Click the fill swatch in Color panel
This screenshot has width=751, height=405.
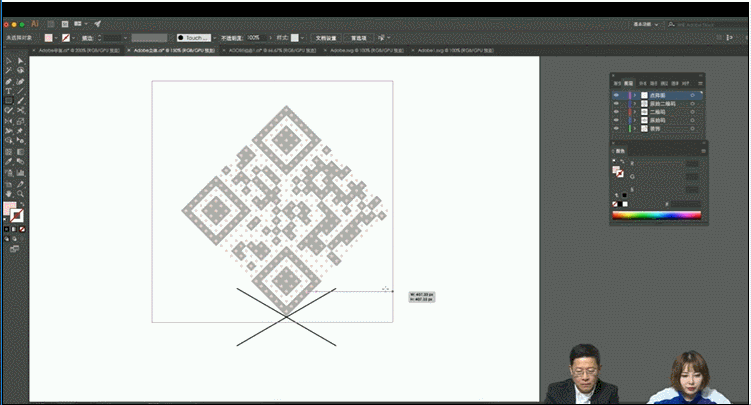(x=616, y=169)
